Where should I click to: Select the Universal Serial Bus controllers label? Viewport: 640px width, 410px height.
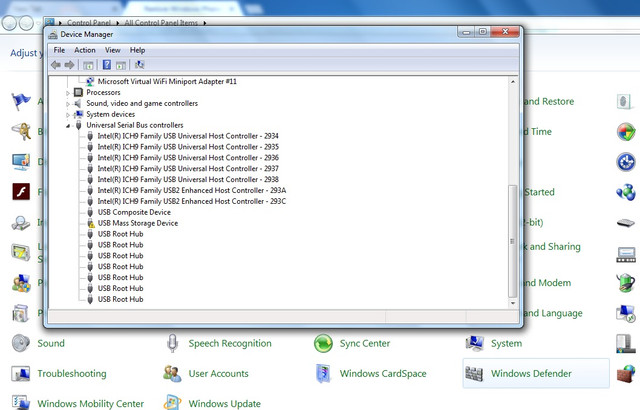coord(135,125)
